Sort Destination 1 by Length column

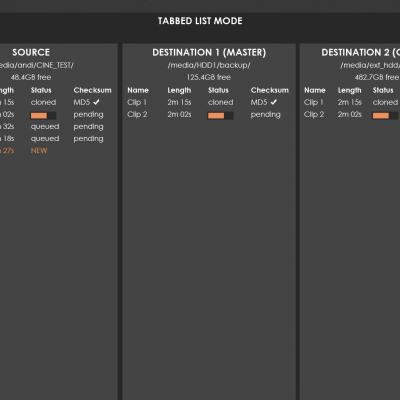tap(179, 90)
